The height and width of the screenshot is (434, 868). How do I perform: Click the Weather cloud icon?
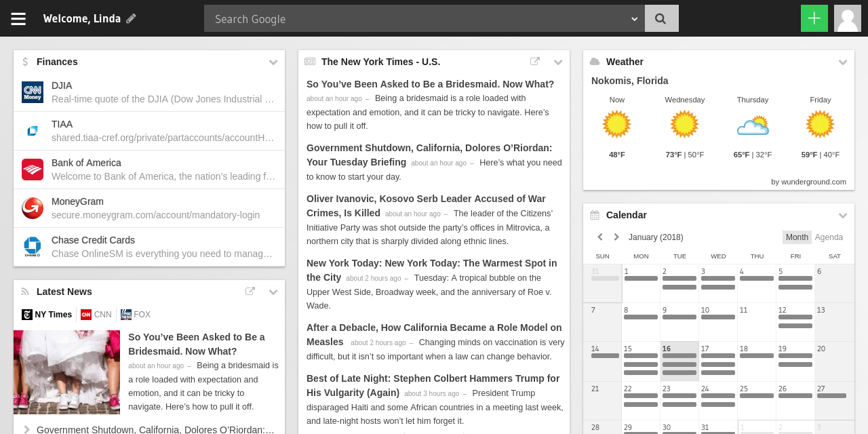click(x=595, y=62)
